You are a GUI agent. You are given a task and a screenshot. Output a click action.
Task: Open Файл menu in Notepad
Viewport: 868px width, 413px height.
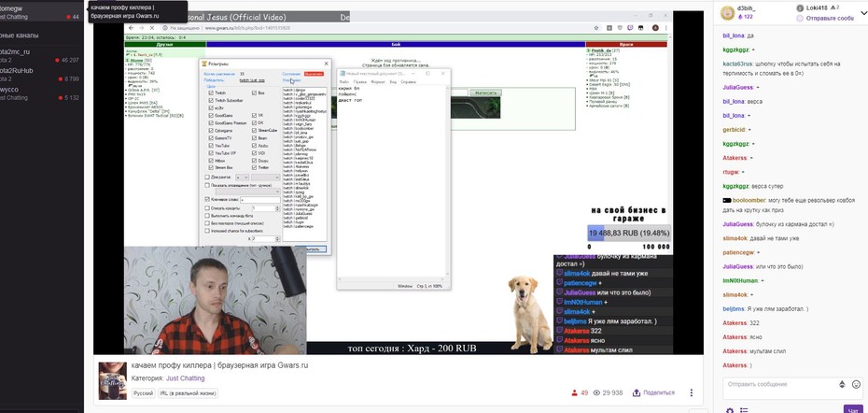pos(344,82)
